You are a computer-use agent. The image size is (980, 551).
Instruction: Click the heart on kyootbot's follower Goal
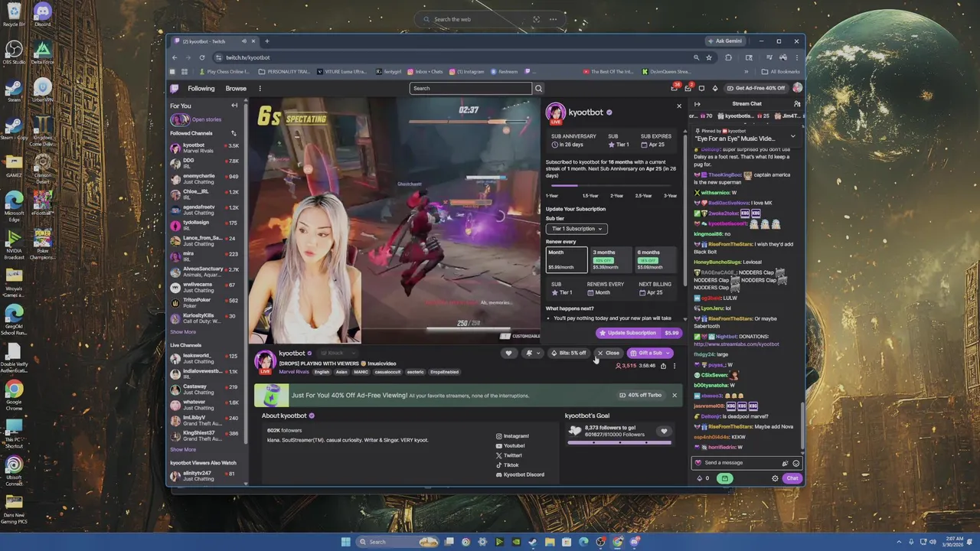pyautogui.click(x=664, y=431)
